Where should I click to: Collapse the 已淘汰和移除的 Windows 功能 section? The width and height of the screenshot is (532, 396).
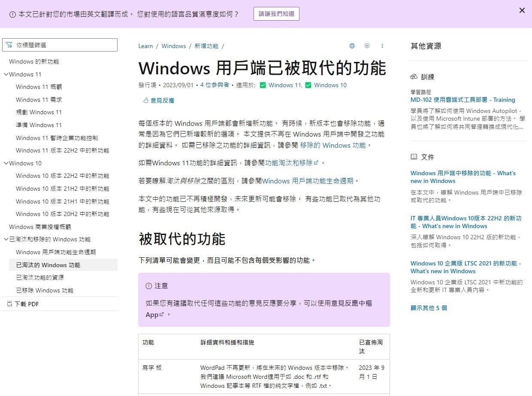[6, 239]
